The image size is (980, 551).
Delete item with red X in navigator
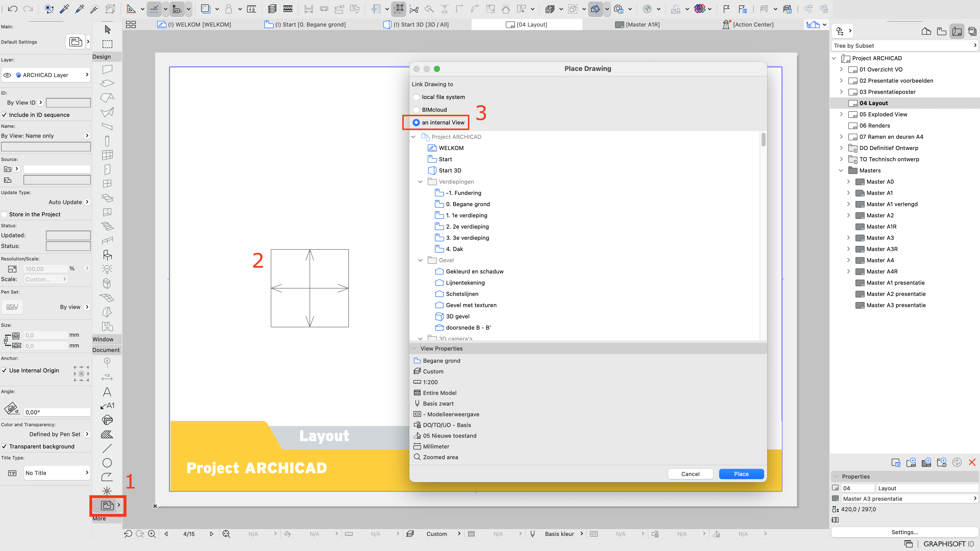[972, 462]
